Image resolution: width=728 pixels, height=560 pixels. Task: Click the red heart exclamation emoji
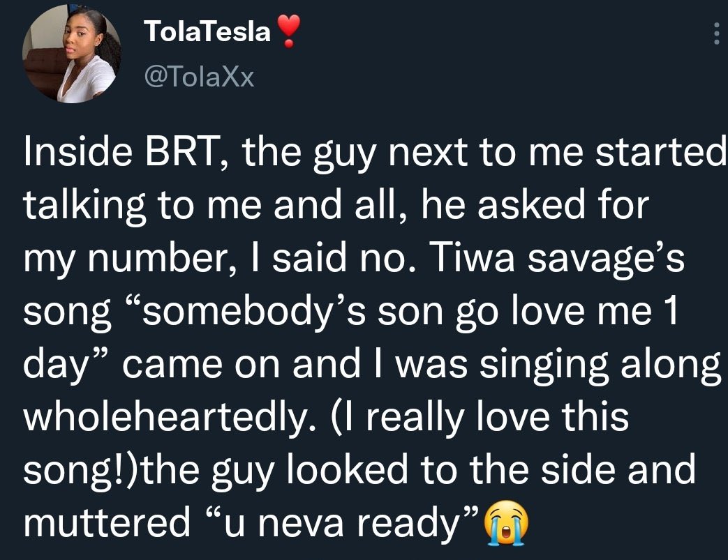(x=289, y=31)
